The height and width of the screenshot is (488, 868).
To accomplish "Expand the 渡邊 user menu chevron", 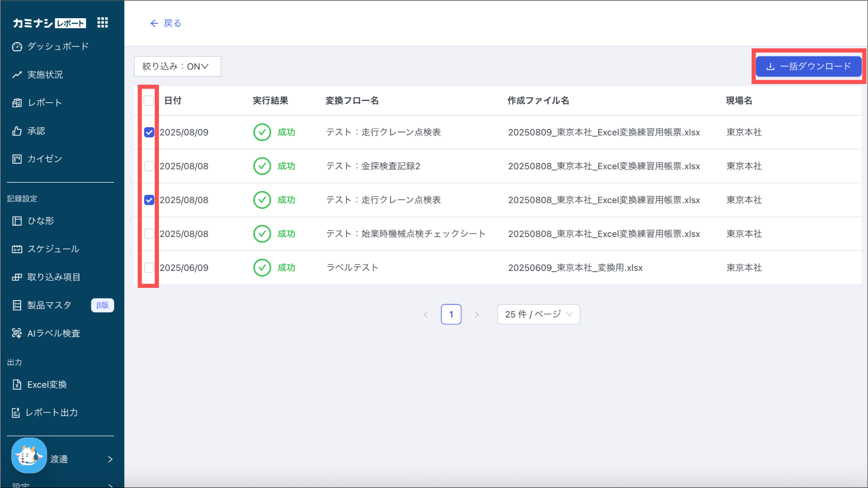I will coord(110,459).
